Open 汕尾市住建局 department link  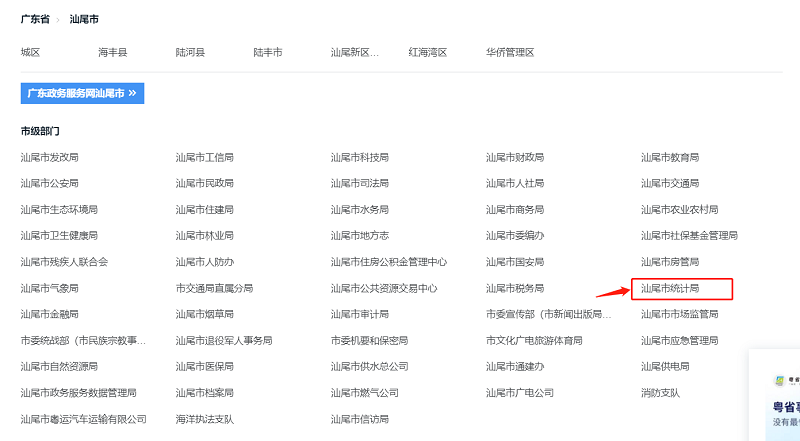coord(205,209)
